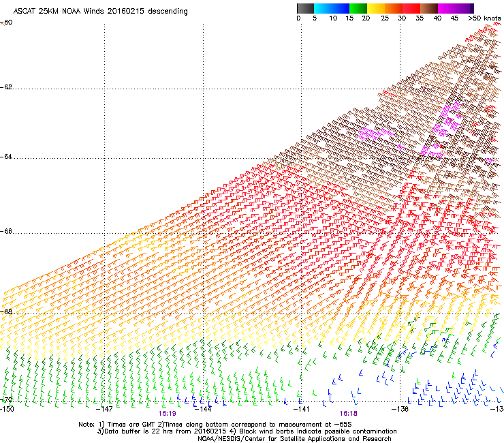Select the legend tick label "35"
Viewport: 504px width, 443px height.
pyautogui.click(x=420, y=18)
